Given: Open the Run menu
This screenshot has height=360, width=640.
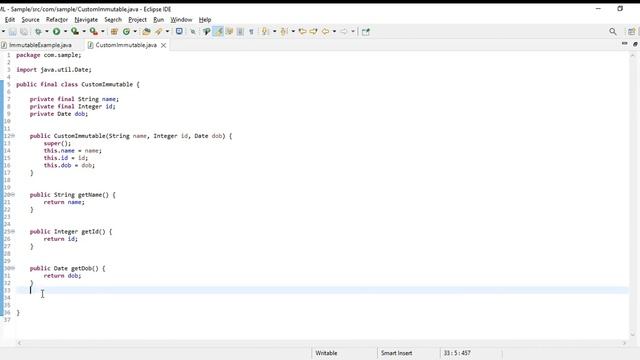Looking at the screenshot, I should tap(158, 20).
